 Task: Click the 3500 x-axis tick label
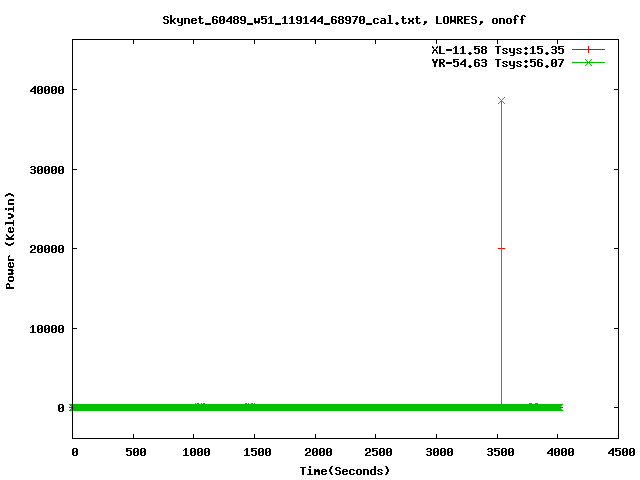pos(500,452)
